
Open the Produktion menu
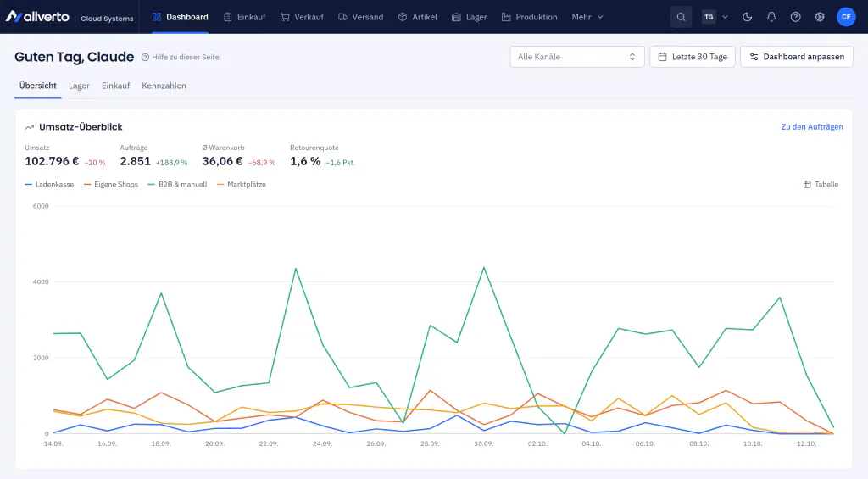529,17
